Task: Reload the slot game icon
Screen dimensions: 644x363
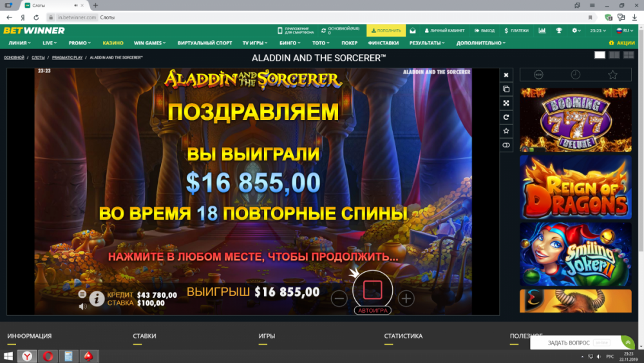Action: (x=506, y=117)
